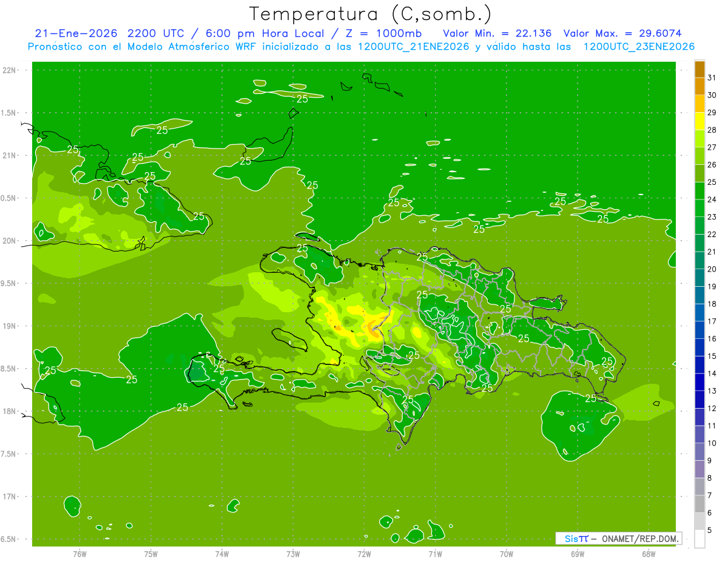Click the "74W" longitude axis label
The image size is (728, 562).
pos(221,554)
